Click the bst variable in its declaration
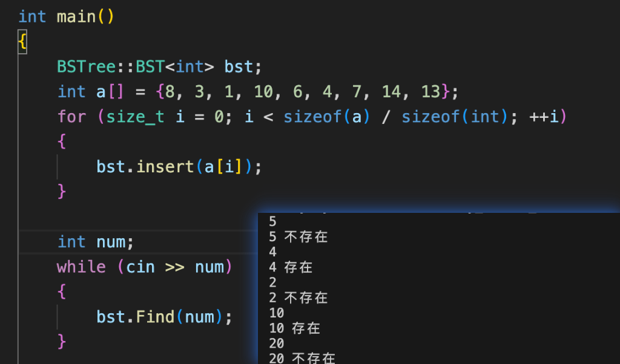This screenshot has width=620, height=364. coord(239,66)
